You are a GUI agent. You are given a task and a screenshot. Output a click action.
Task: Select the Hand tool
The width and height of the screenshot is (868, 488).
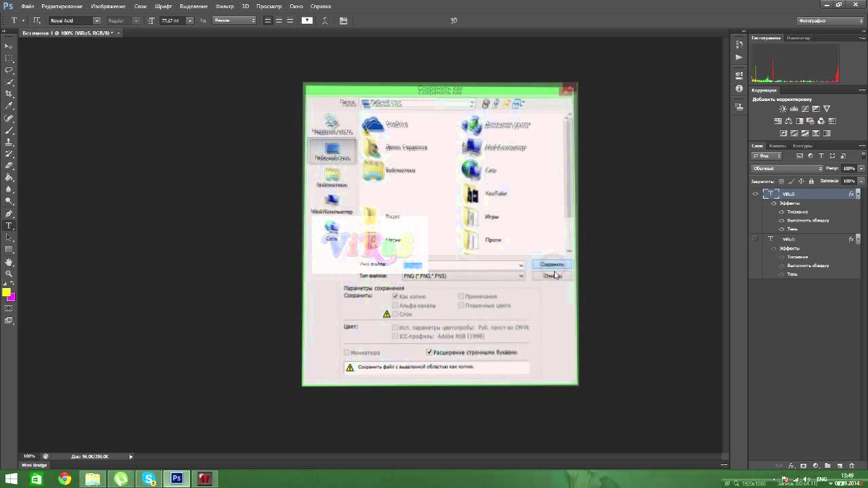coord(9,262)
